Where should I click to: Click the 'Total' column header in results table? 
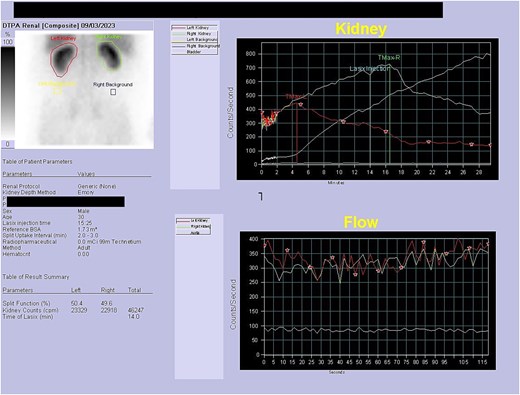[134, 290]
